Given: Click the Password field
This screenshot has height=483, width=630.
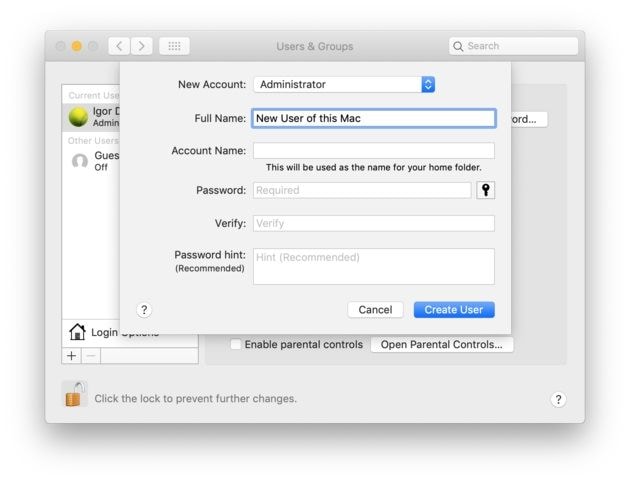Looking at the screenshot, I should click(x=362, y=190).
